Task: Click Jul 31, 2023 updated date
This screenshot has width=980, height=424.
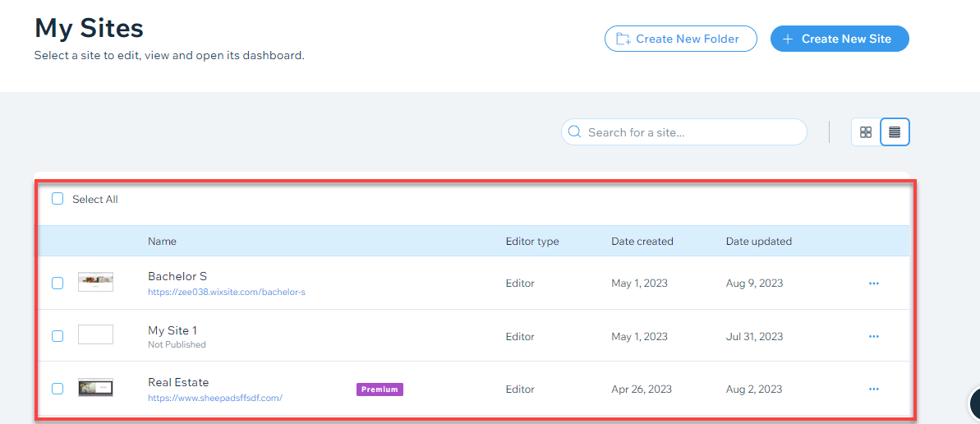Action: 754,336
